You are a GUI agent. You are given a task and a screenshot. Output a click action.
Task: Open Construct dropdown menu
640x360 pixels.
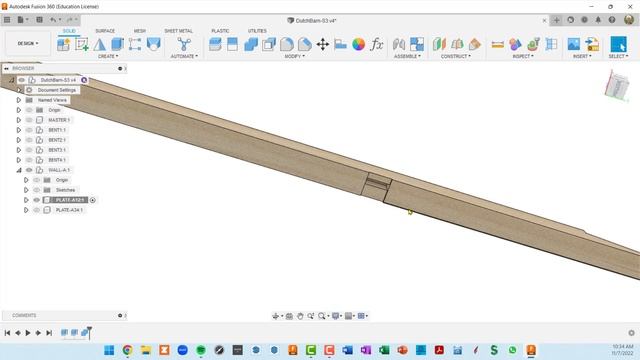(456, 56)
